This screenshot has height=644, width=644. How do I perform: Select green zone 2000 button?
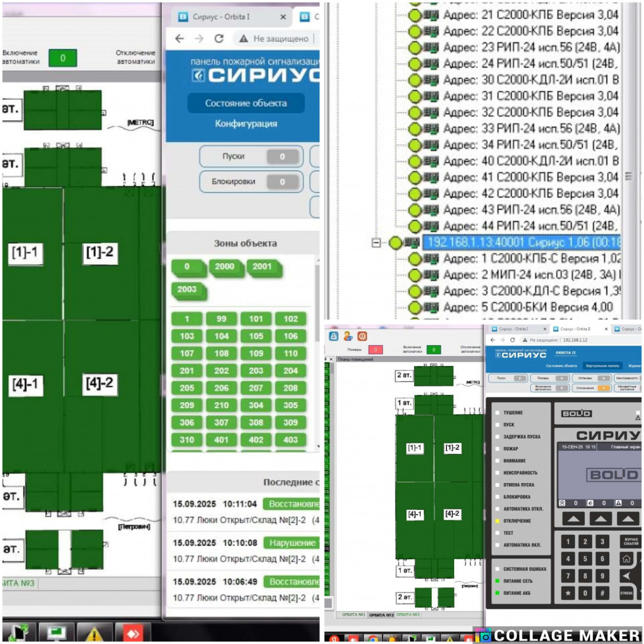[224, 267]
